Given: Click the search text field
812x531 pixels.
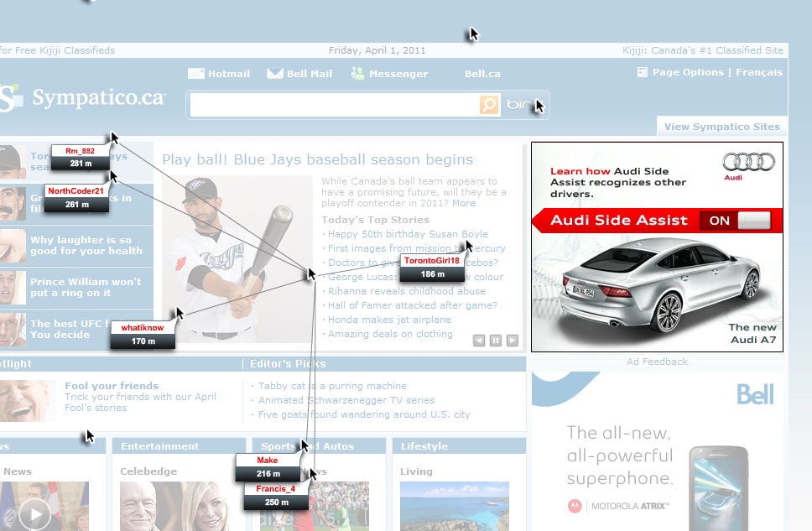Looking at the screenshot, I should click(x=335, y=105).
